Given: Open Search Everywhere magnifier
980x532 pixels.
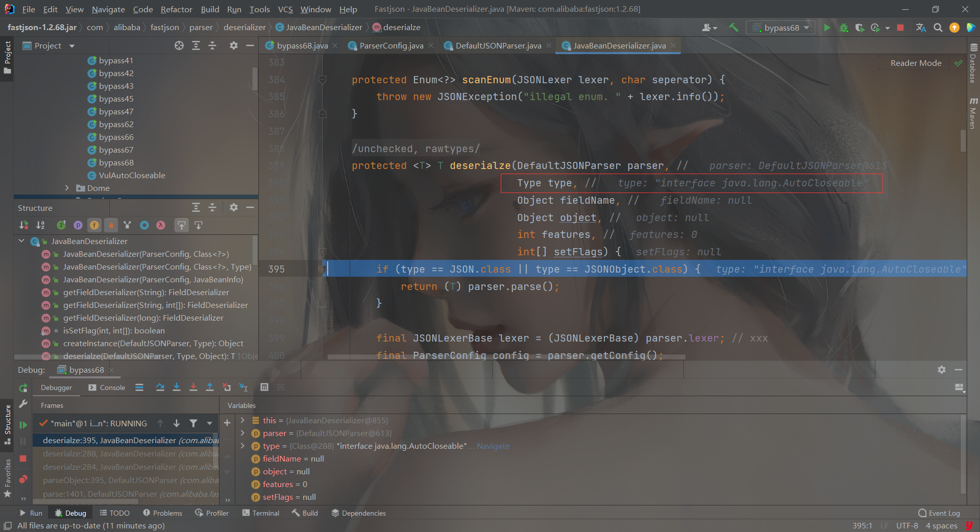Looking at the screenshot, I should point(938,28).
